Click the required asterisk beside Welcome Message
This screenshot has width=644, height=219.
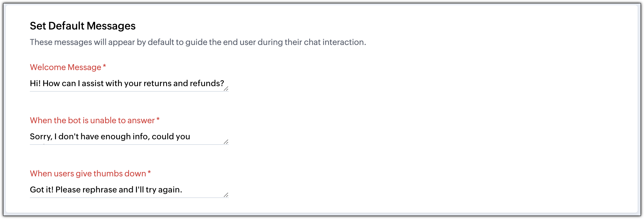(104, 67)
